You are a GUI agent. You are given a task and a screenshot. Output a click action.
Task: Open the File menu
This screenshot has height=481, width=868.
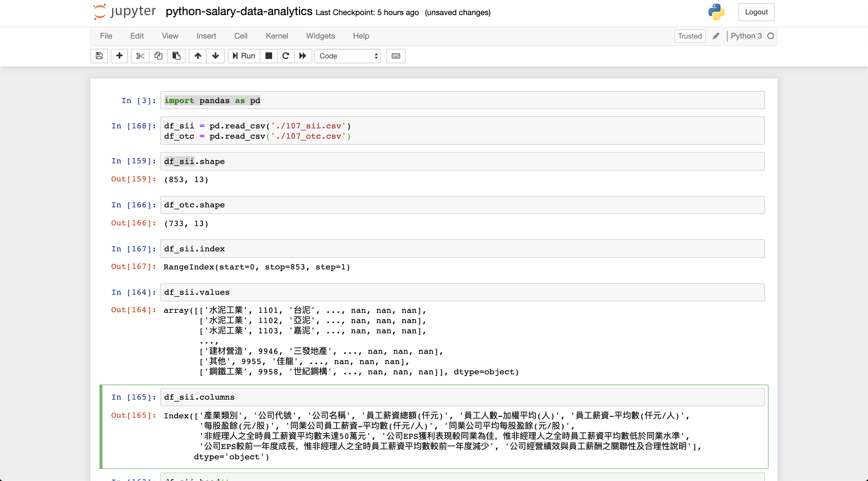[106, 36]
